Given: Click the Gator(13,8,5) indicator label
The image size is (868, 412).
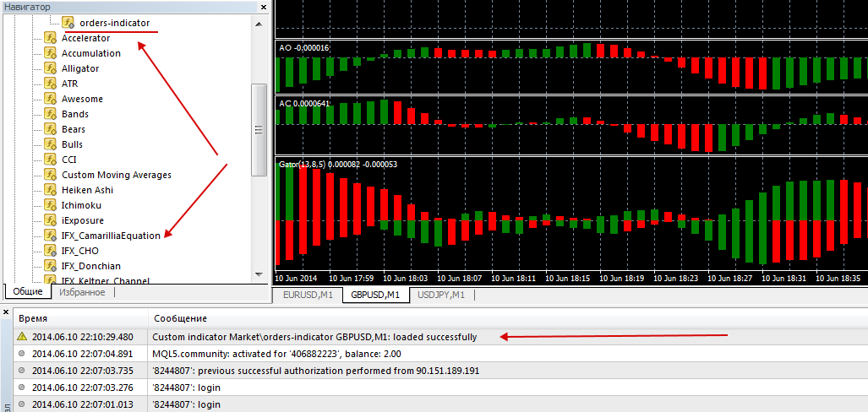Looking at the screenshot, I should pyautogui.click(x=338, y=165).
